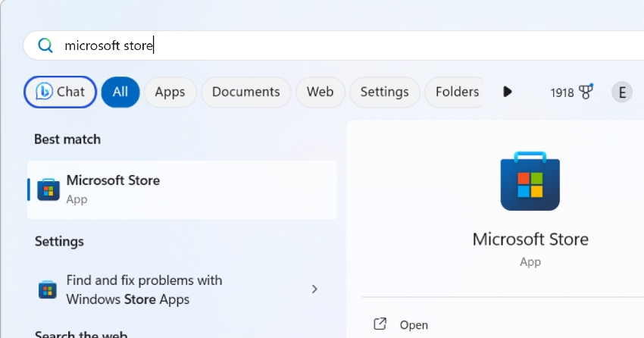Click the 1918 rewards points count

(562, 92)
